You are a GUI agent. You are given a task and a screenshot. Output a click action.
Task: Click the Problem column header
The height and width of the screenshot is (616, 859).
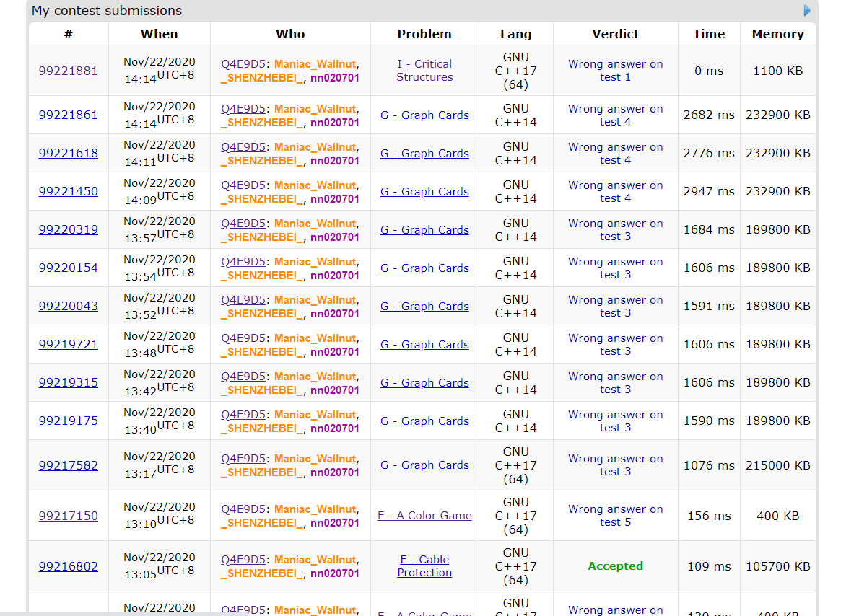(x=424, y=34)
